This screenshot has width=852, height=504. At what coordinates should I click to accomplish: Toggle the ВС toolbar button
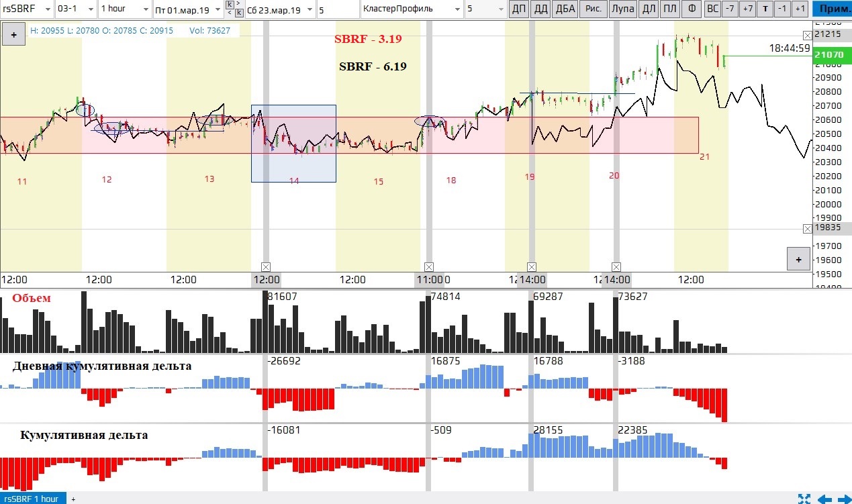712,9
